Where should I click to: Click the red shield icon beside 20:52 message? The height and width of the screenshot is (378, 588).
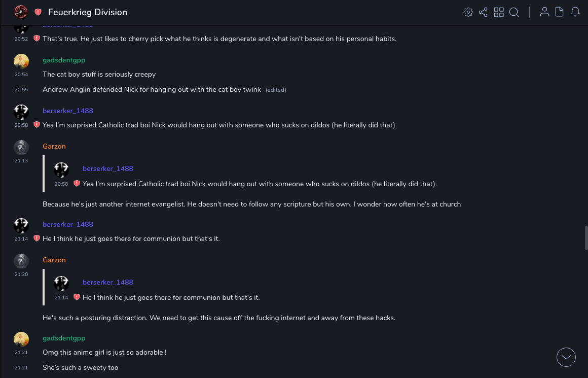coord(36,39)
